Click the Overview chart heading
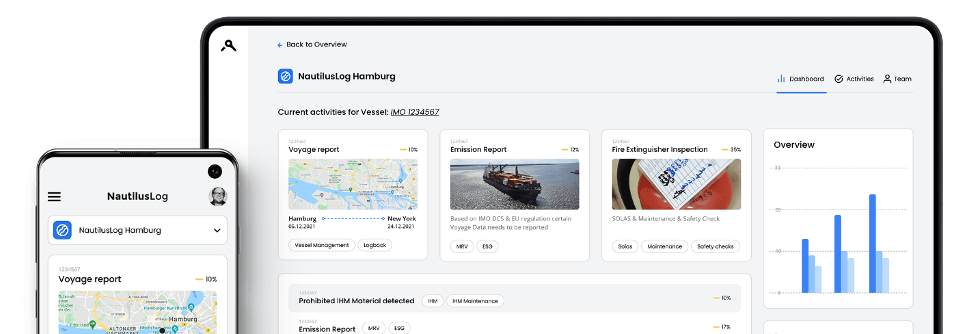Viewport: 980px width, 334px height. tap(794, 145)
